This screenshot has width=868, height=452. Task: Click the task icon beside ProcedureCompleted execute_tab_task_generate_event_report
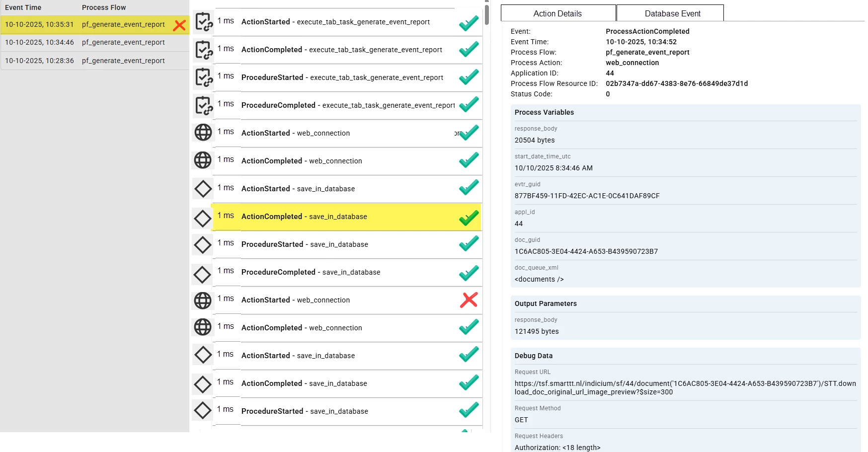click(x=203, y=105)
